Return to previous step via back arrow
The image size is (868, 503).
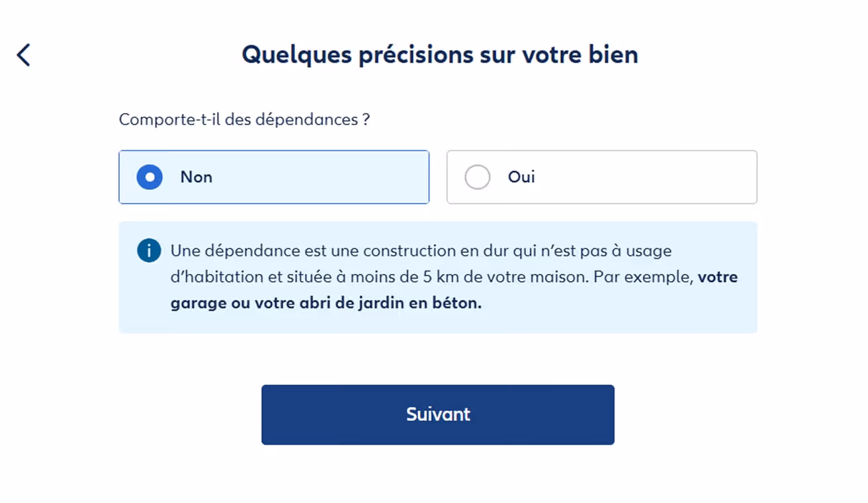pyautogui.click(x=23, y=54)
